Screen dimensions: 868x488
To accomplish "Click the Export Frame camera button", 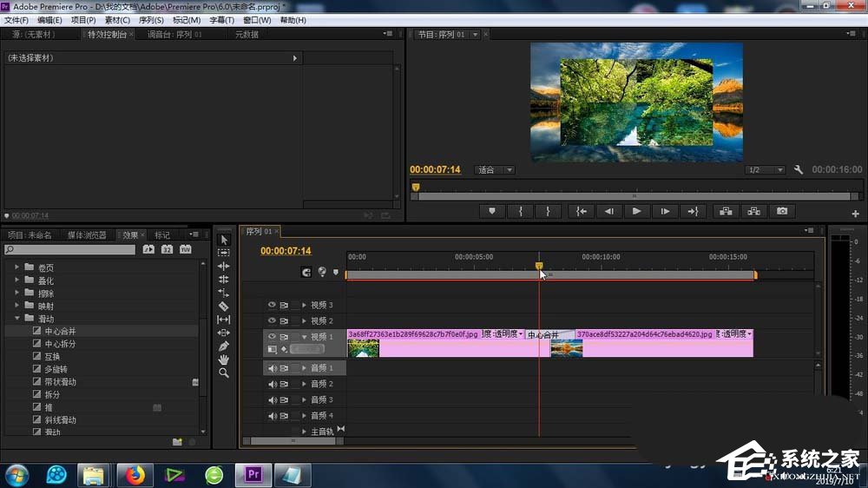I will pos(782,211).
